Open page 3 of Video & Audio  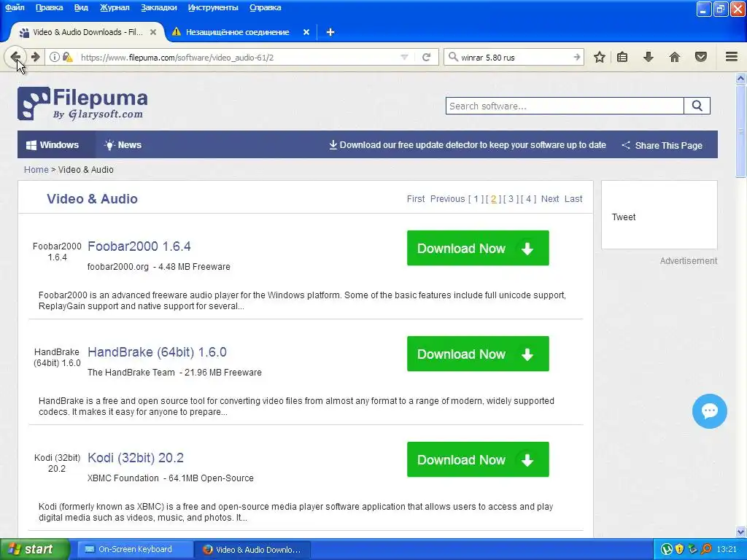pos(511,199)
